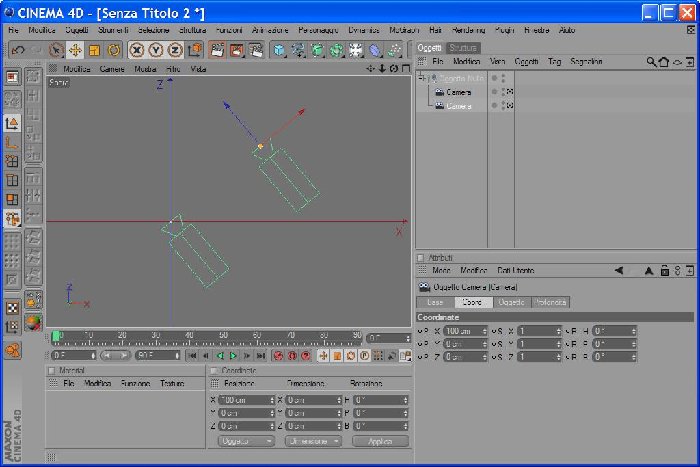700x467 pixels.
Task: Open the Dimensione dropdown in Coordinate panel
Action: coord(313,442)
